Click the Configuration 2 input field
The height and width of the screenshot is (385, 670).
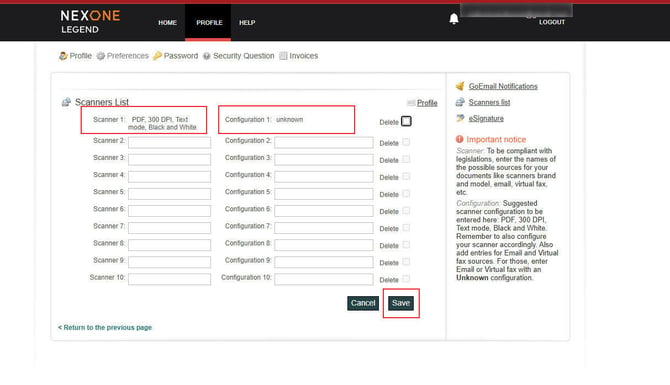(x=323, y=142)
